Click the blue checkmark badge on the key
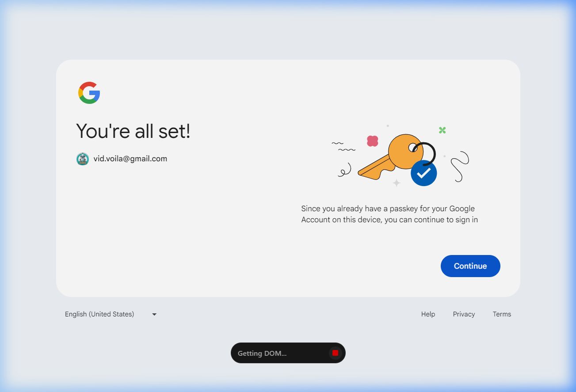This screenshot has width=576, height=392. [x=423, y=173]
